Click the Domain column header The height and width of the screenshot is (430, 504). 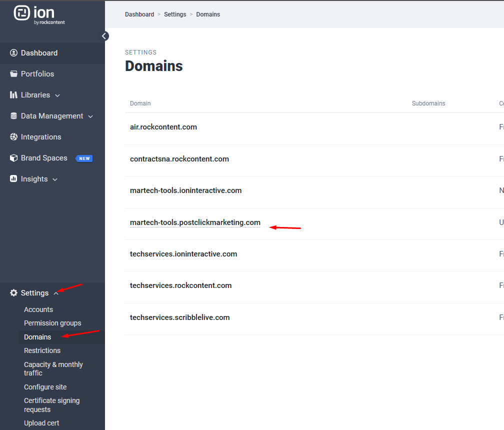(x=140, y=103)
